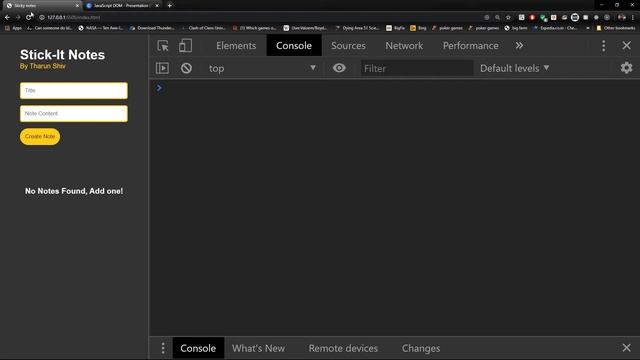The width and height of the screenshot is (640, 360).
Task: Open the Apps bookmark shortcut
Action: pyautogui.click(x=13, y=28)
